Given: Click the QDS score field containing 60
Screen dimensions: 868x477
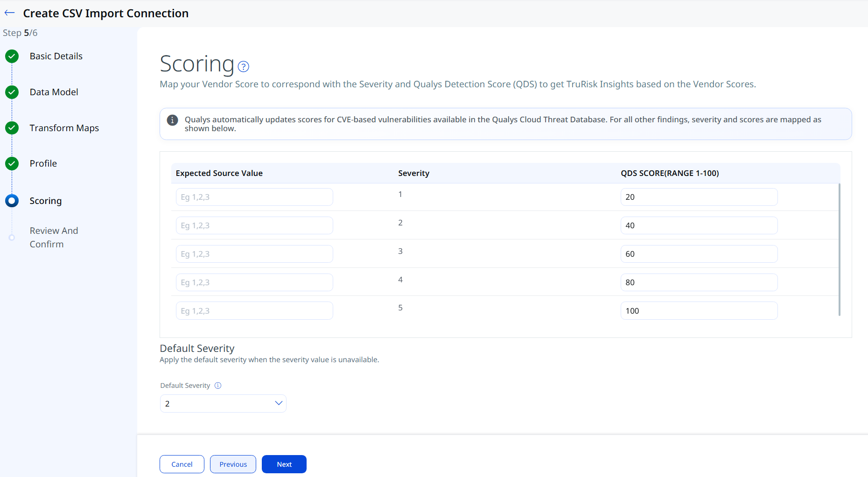Looking at the screenshot, I should [699, 254].
